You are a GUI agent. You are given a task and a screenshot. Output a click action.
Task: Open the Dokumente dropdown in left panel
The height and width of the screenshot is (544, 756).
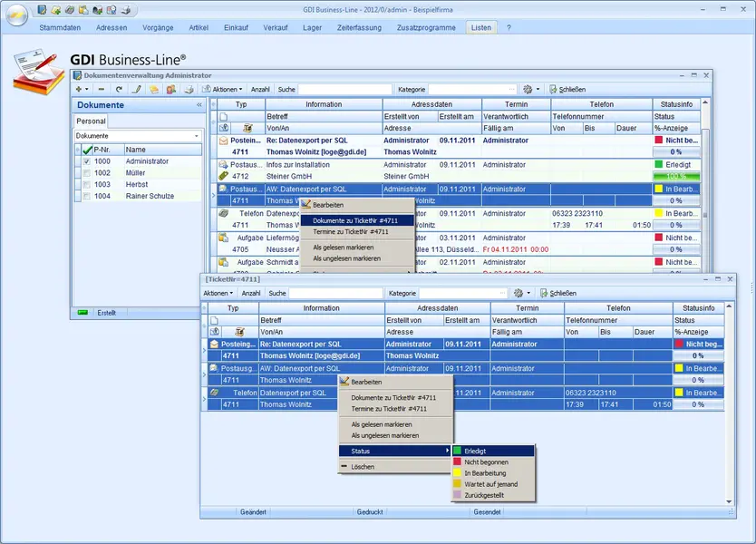tap(197, 136)
